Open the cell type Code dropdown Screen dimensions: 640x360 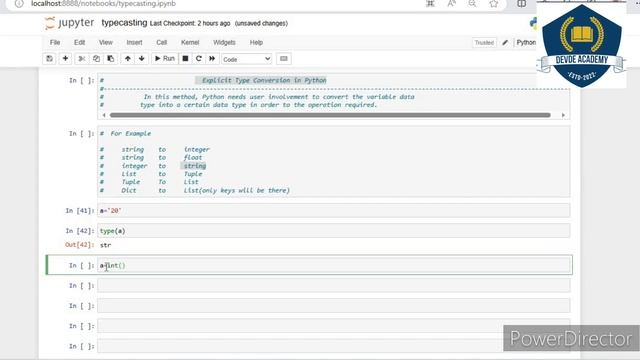(247, 59)
